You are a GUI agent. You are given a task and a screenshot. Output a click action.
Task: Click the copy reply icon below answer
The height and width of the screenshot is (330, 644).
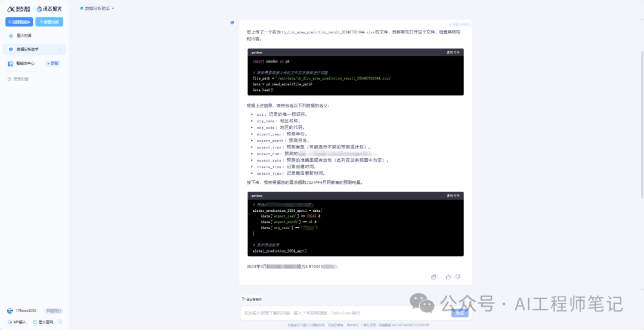(x=434, y=277)
